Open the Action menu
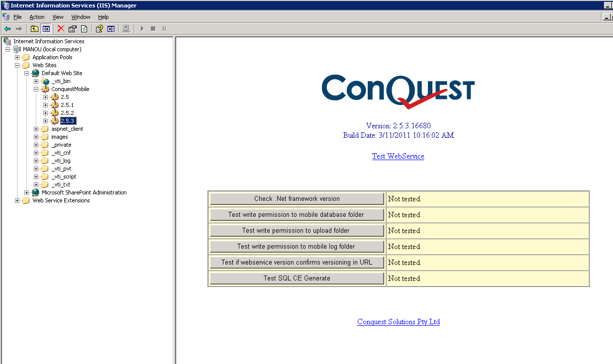This screenshot has width=613, height=364. click(x=37, y=17)
